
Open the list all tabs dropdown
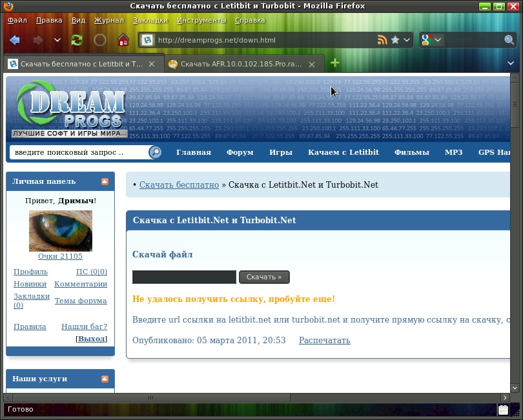click(x=511, y=63)
